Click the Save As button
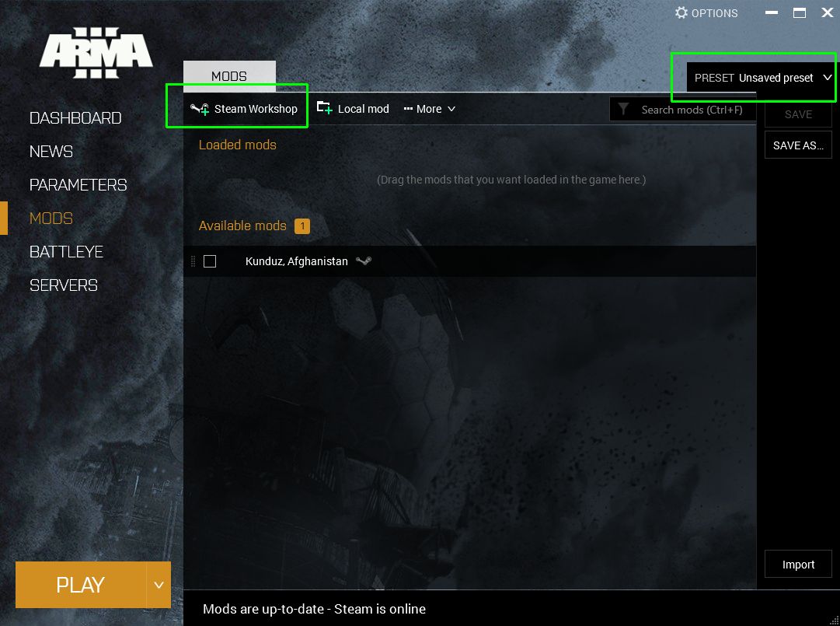This screenshot has height=626, width=840. point(798,145)
